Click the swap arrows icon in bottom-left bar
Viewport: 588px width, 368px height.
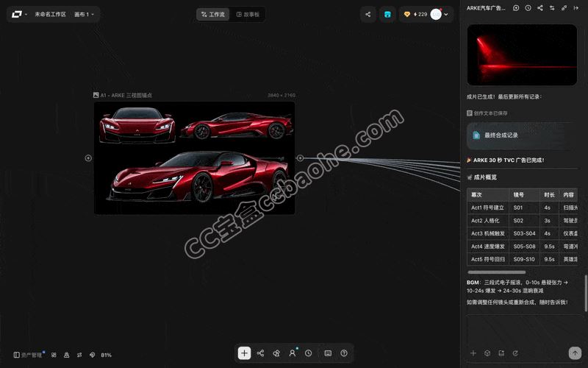point(79,355)
